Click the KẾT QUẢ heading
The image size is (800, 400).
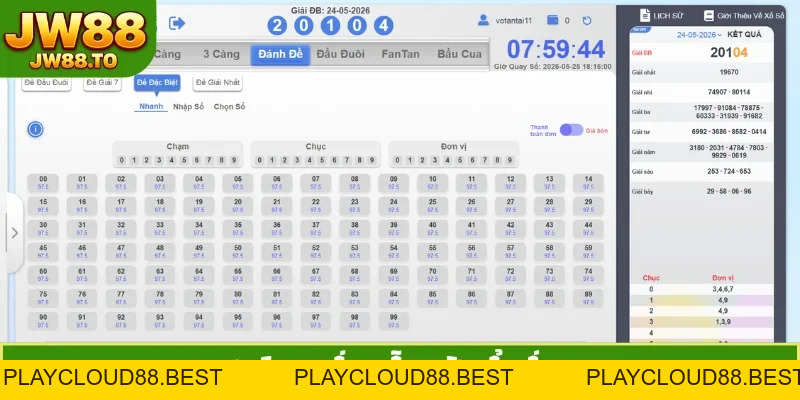click(744, 35)
